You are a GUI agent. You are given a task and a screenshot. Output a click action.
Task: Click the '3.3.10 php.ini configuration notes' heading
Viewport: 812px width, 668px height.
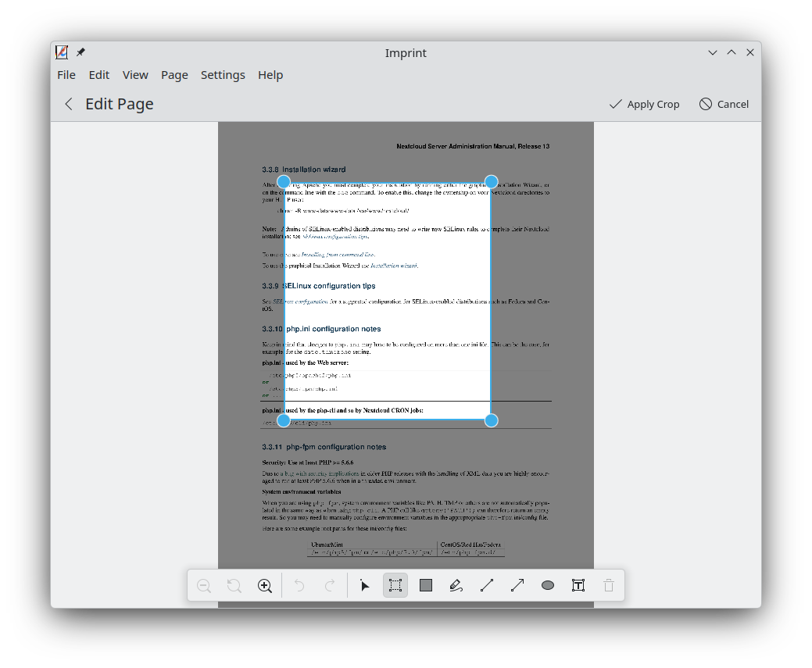pyautogui.click(x=321, y=329)
